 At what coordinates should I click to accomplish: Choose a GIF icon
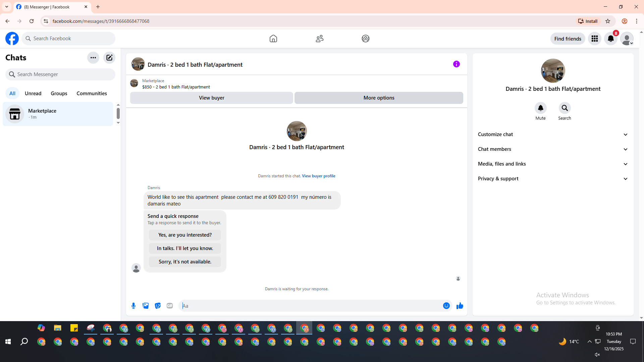click(x=170, y=306)
